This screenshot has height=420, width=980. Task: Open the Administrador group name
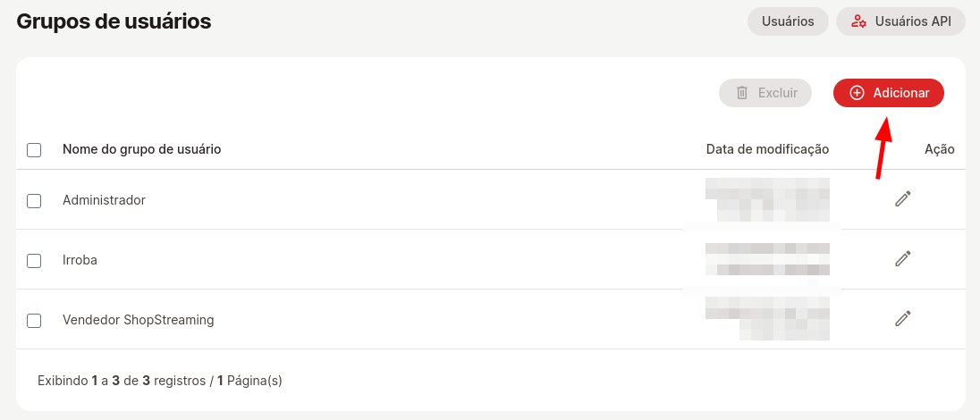[104, 200]
